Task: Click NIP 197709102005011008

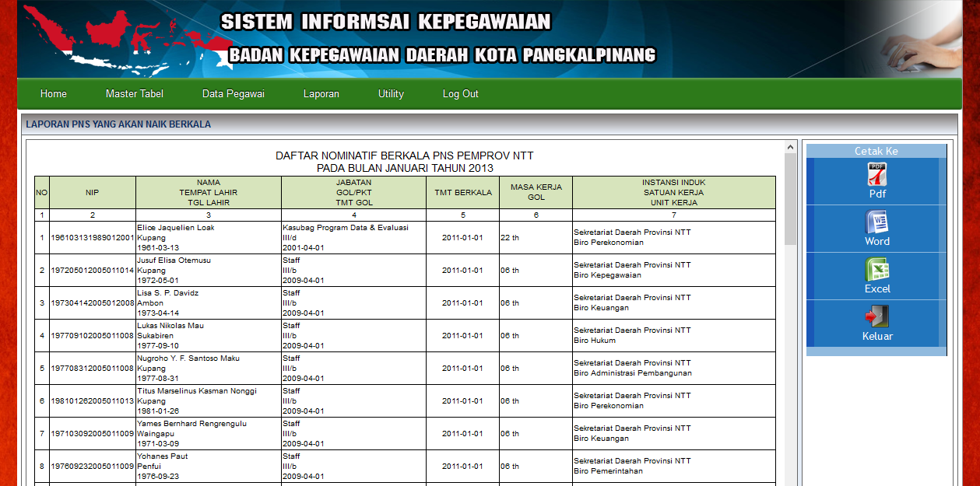Action: tap(93, 336)
